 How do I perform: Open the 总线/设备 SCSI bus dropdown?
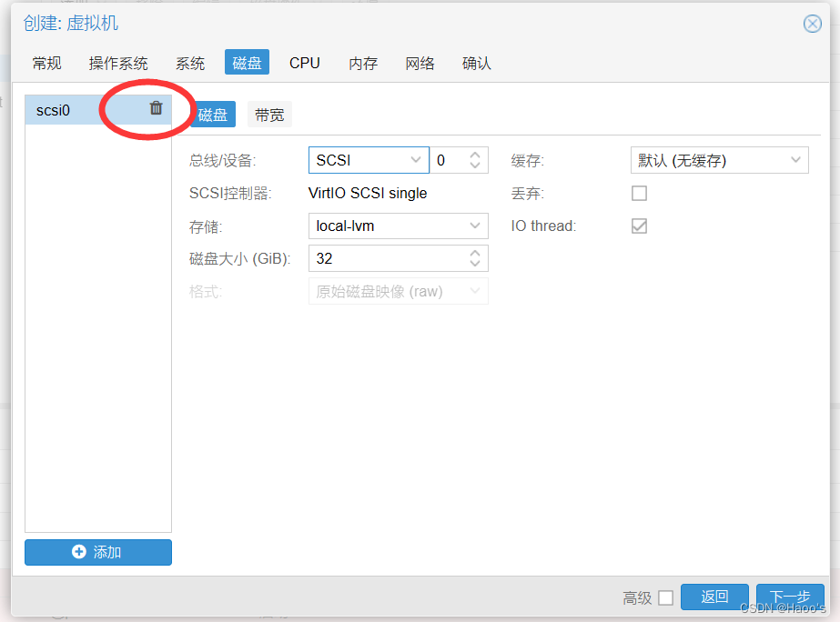click(x=417, y=160)
